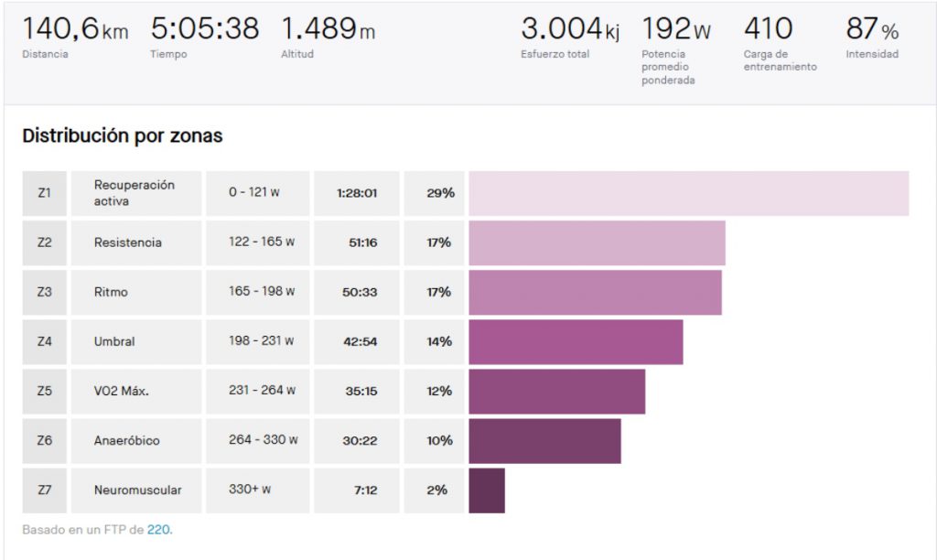937x560 pixels.
Task: Select the Z2 Resistencia bar
Action: [597, 242]
